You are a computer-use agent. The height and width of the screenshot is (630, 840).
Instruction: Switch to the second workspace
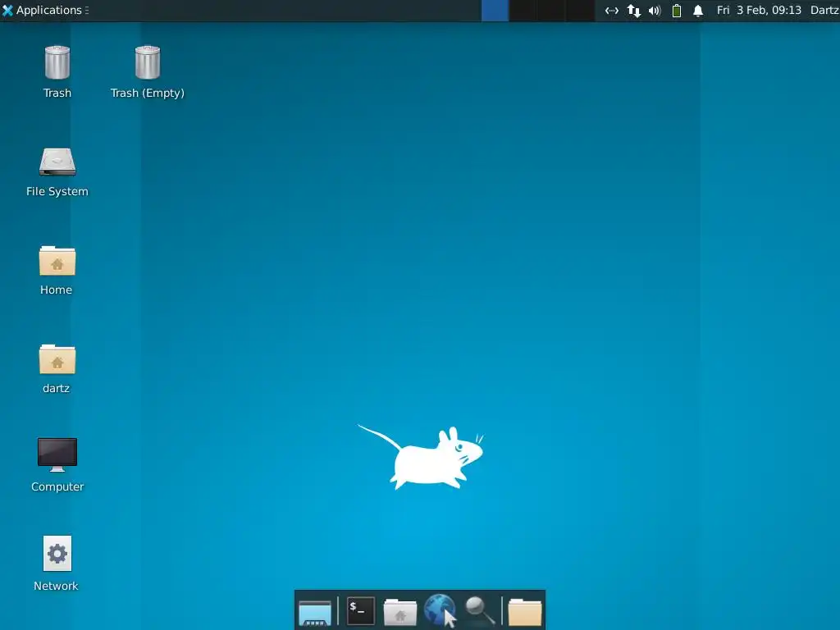coord(523,10)
